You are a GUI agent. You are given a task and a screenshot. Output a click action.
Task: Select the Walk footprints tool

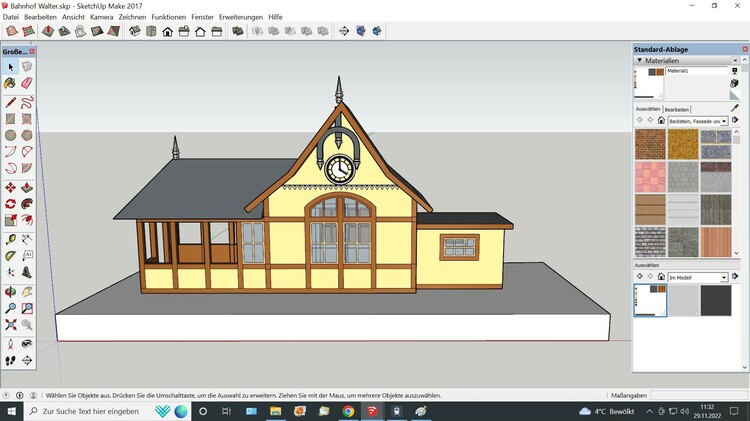[11, 360]
